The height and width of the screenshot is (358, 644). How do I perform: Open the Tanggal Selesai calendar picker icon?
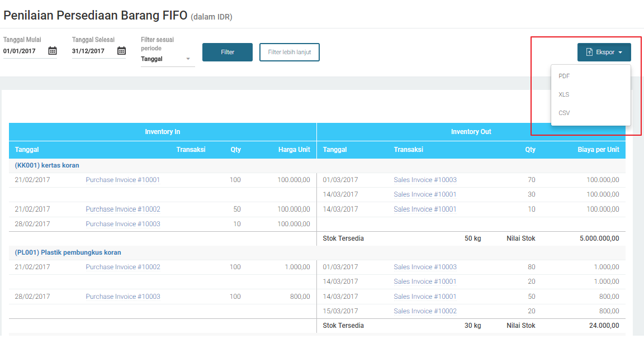pos(121,51)
